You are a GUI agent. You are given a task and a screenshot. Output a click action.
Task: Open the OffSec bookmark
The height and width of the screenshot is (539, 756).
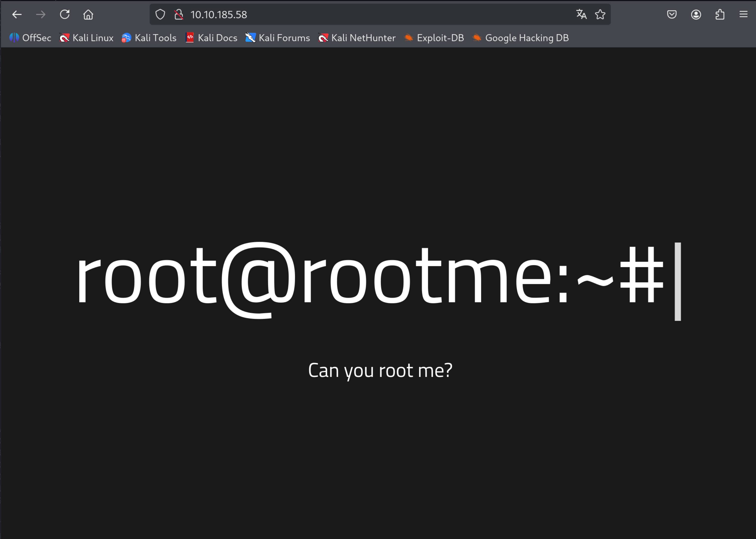(30, 38)
